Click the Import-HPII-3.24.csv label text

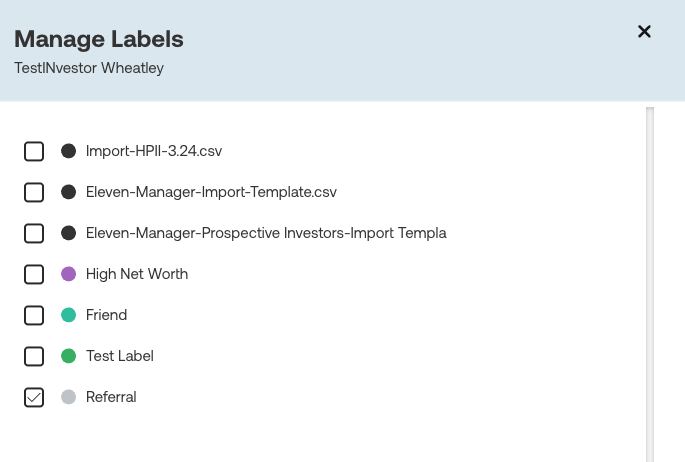pyautogui.click(x=153, y=152)
